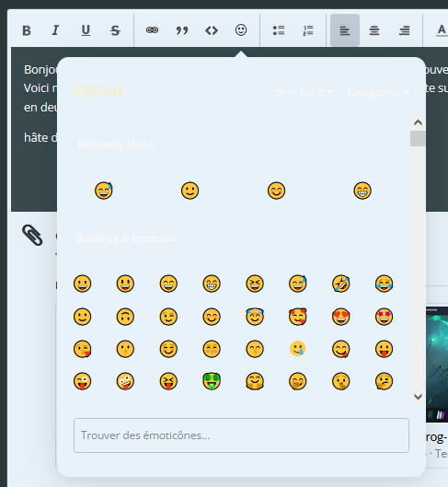Click the EMOJI picker title
The width and height of the screenshot is (448, 487).
click(x=98, y=92)
